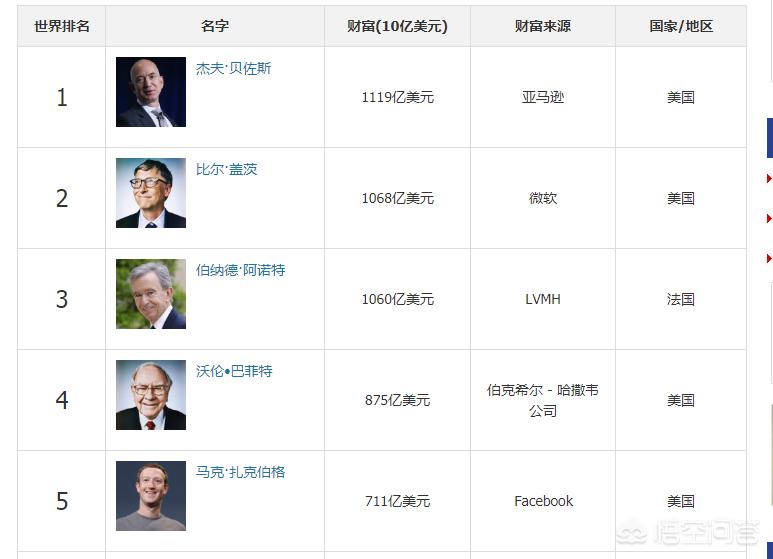Click the 1119亿美元 wealth cell

397,97
